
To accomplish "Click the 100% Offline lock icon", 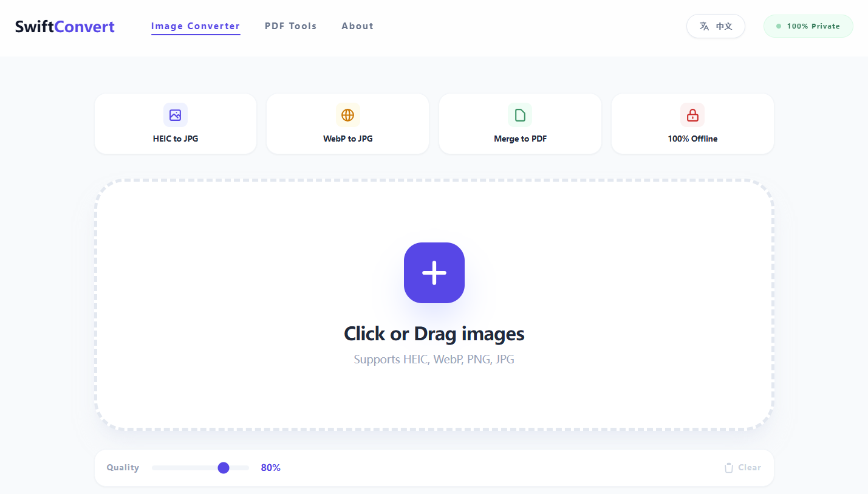I will pos(692,115).
